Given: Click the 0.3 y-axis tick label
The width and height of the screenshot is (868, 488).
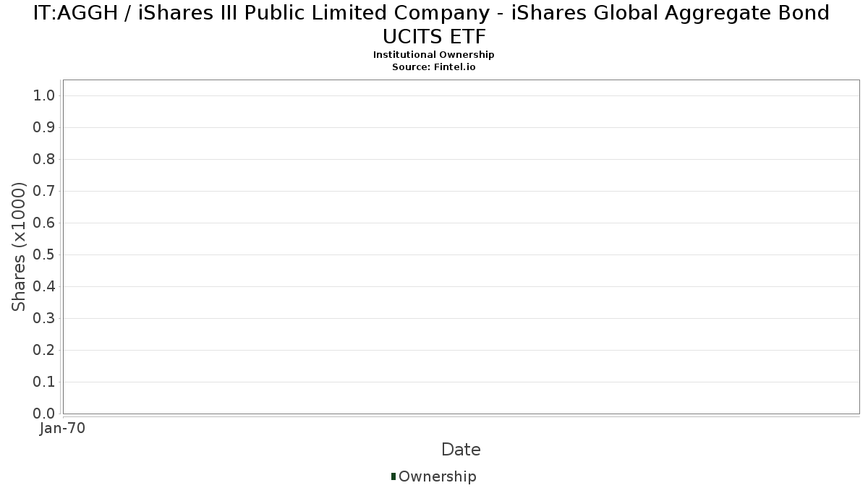Looking at the screenshot, I should (x=44, y=319).
